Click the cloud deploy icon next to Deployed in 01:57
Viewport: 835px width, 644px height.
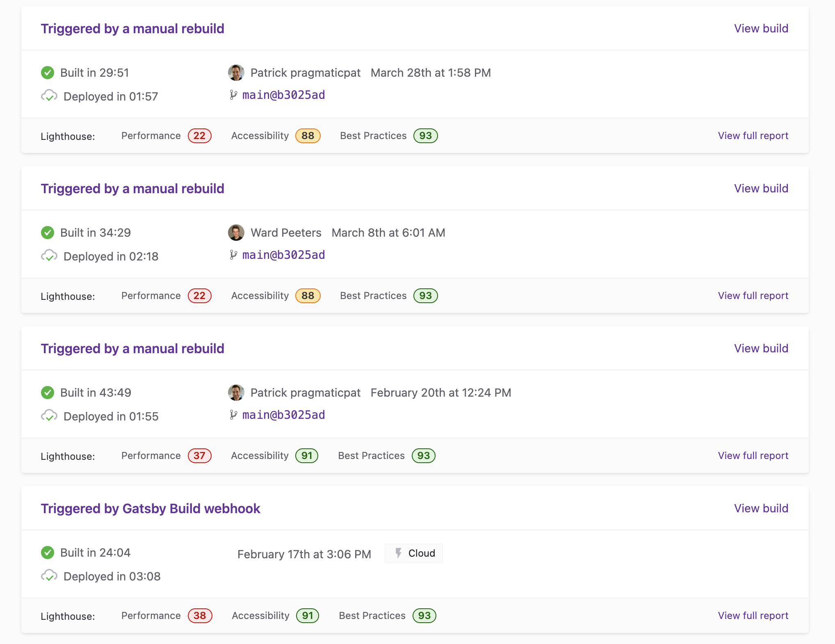(x=49, y=96)
